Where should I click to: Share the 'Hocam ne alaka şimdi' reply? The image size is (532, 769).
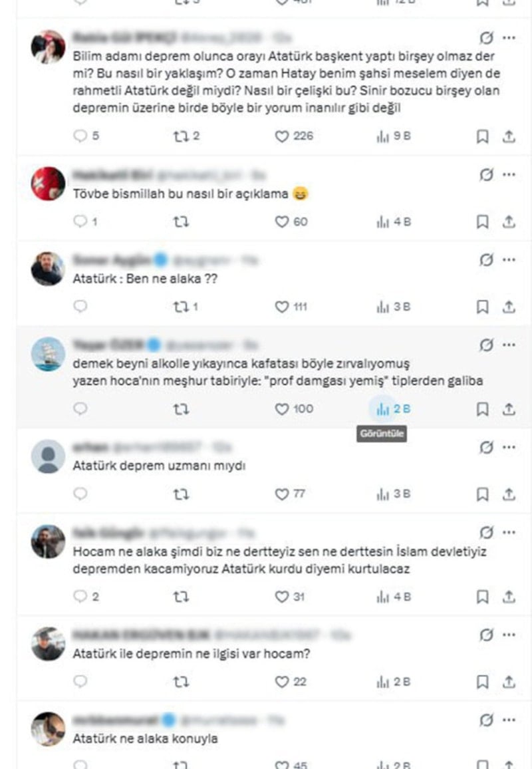[x=509, y=596]
